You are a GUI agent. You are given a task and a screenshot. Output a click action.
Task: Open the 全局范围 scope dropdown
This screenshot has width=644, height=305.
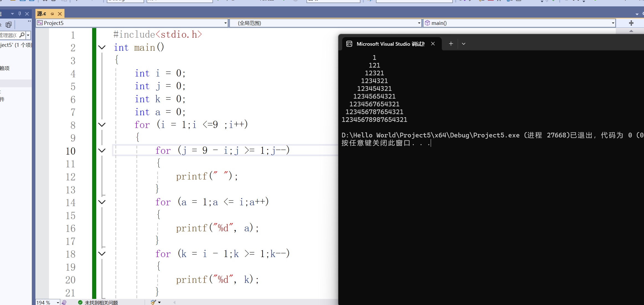click(419, 23)
